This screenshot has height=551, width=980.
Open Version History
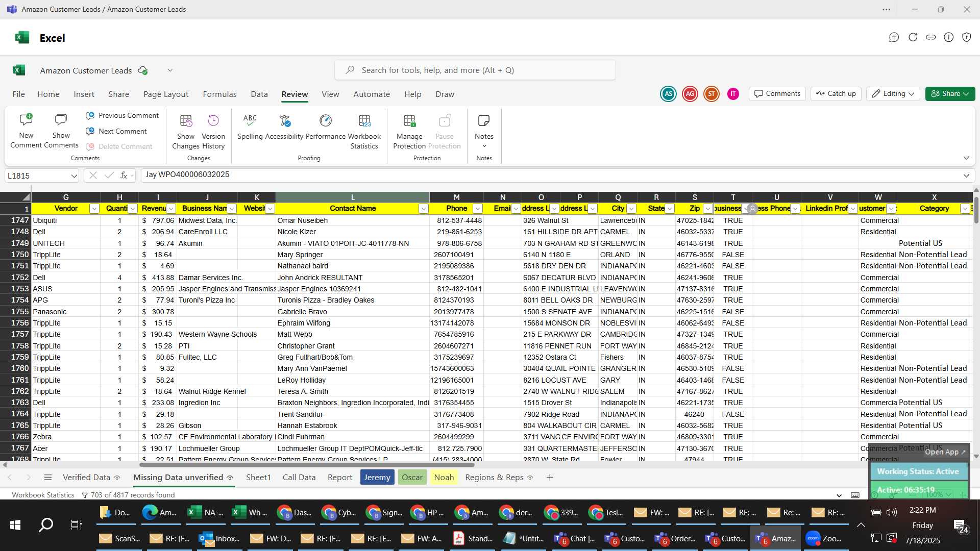coord(213,132)
